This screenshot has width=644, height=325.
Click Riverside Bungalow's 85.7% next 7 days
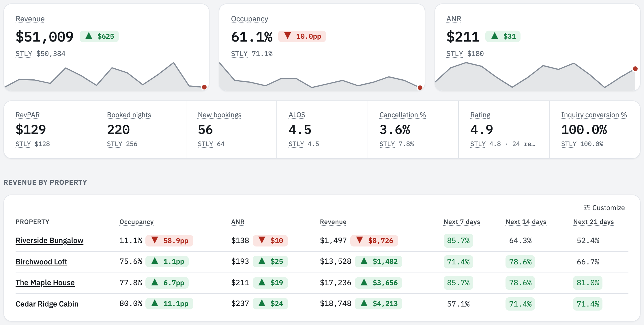(458, 240)
